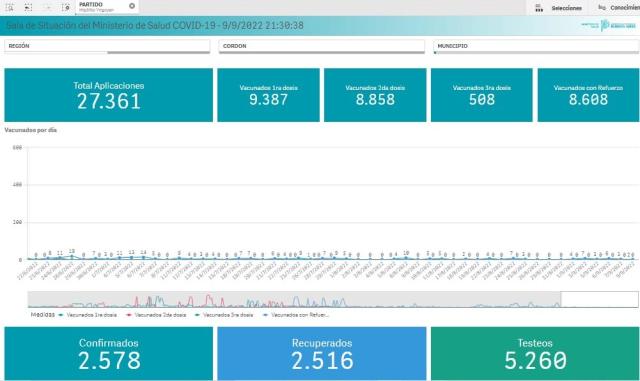
Task: Step back one selection
Action: 28,7
